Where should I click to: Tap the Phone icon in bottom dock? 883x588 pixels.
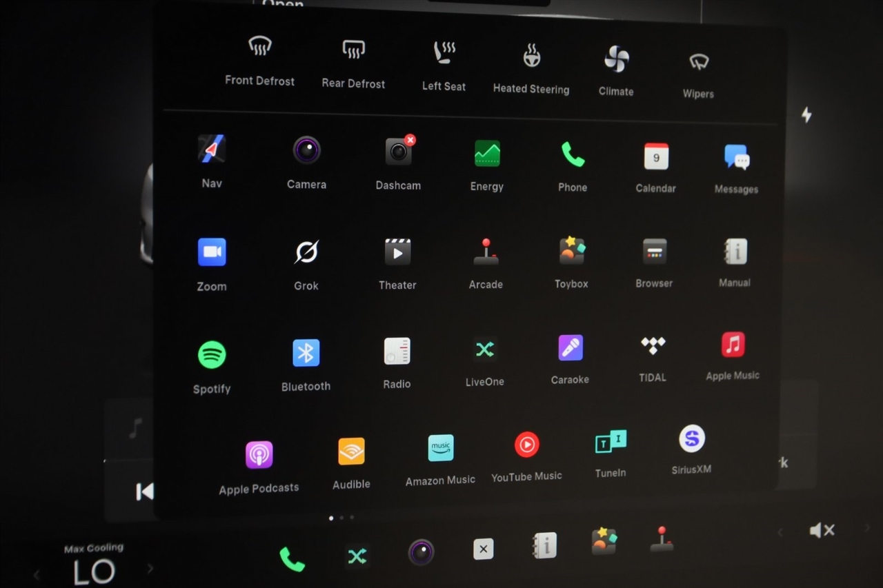click(292, 558)
